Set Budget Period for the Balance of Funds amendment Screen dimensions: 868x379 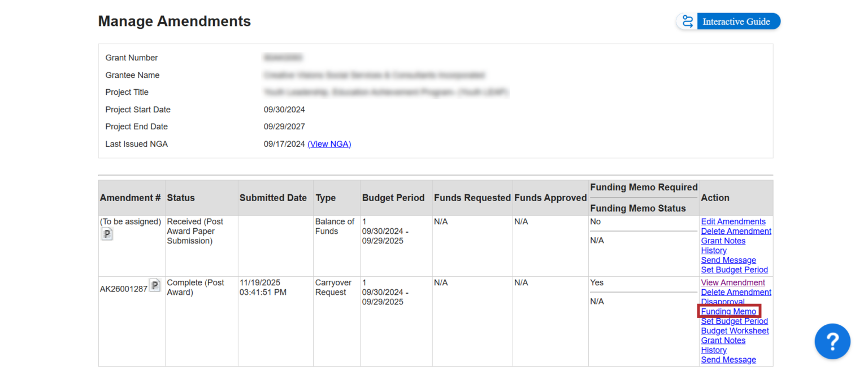pyautogui.click(x=734, y=270)
